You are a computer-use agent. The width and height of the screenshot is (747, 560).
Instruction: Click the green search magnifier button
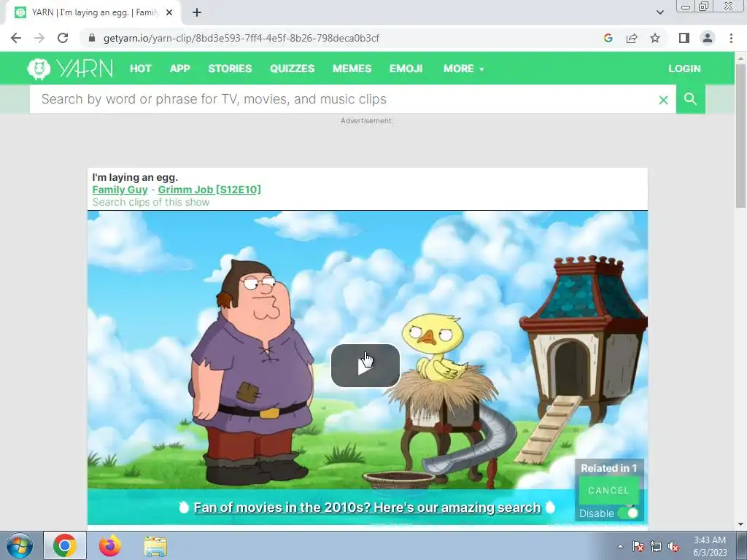point(690,99)
